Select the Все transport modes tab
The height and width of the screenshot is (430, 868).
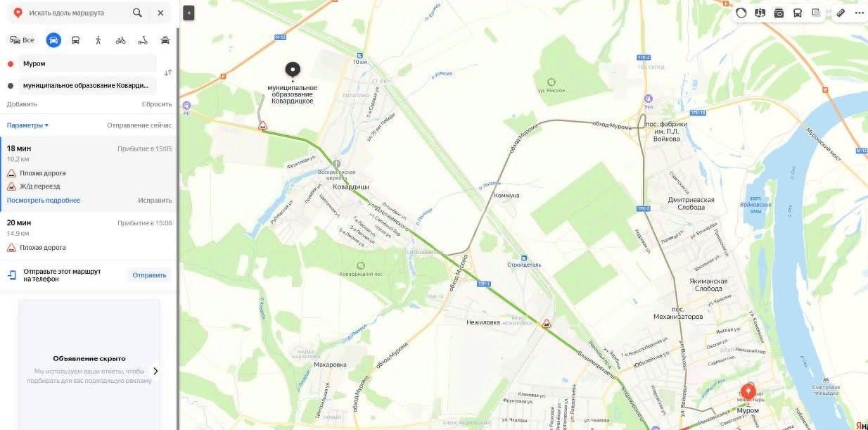[22, 40]
